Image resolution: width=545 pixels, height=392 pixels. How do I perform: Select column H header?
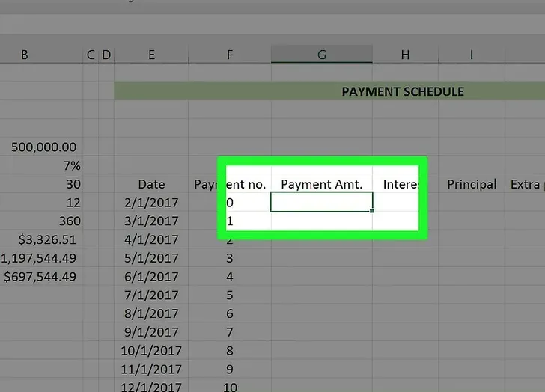[x=405, y=55]
